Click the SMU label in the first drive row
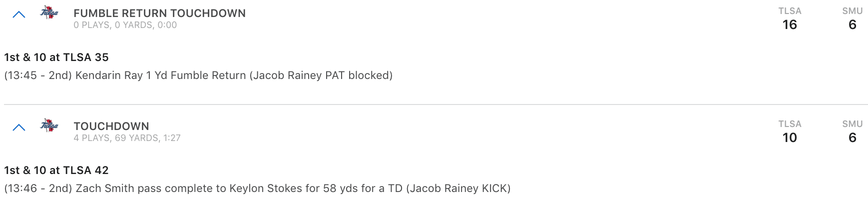This screenshot has height=202, width=868. (x=853, y=11)
